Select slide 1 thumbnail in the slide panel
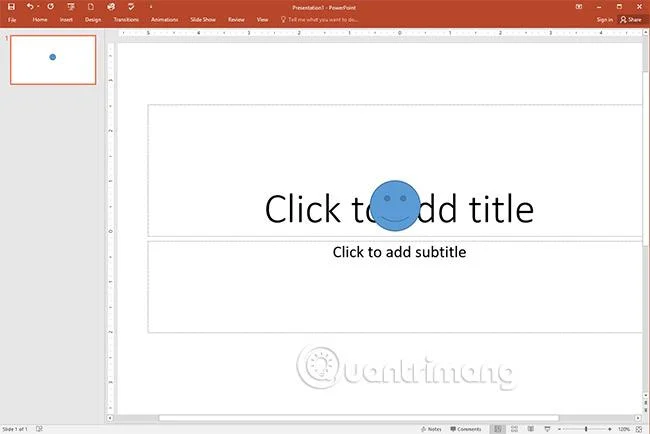The height and width of the screenshot is (434, 650). coord(53,60)
